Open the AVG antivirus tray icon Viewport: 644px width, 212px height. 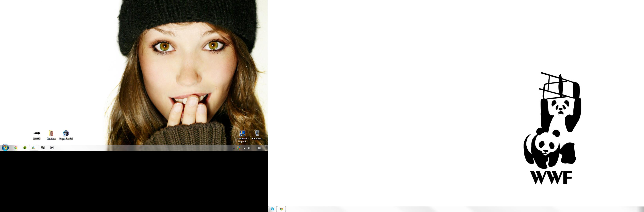click(239, 148)
